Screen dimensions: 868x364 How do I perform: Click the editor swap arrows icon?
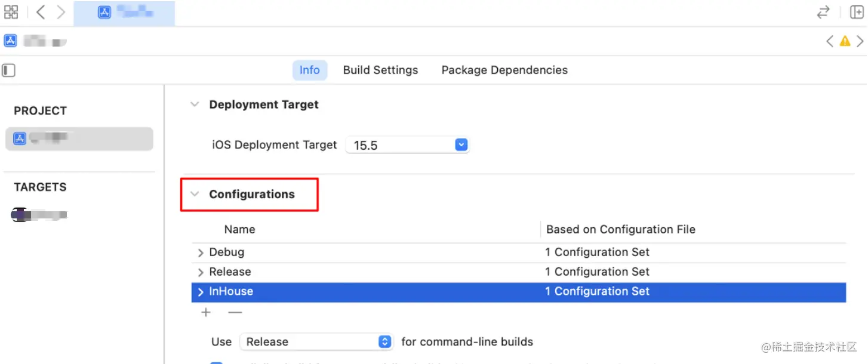823,12
